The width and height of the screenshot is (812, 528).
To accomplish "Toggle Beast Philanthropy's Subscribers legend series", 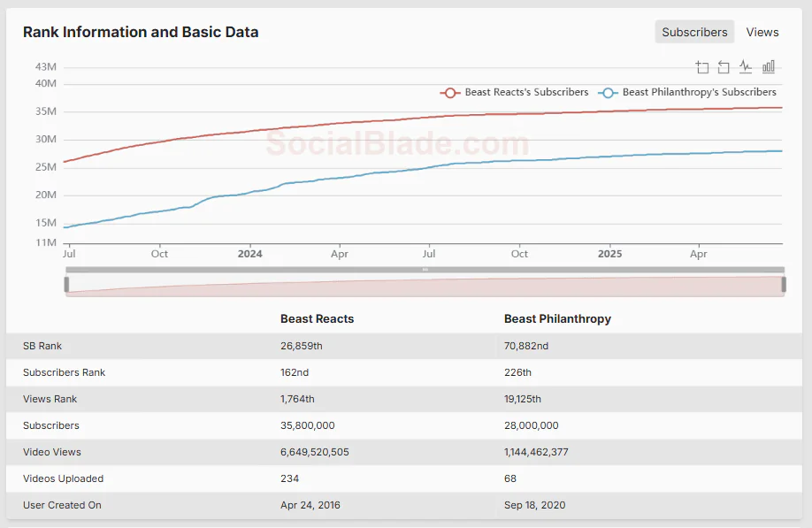I will coord(687,92).
